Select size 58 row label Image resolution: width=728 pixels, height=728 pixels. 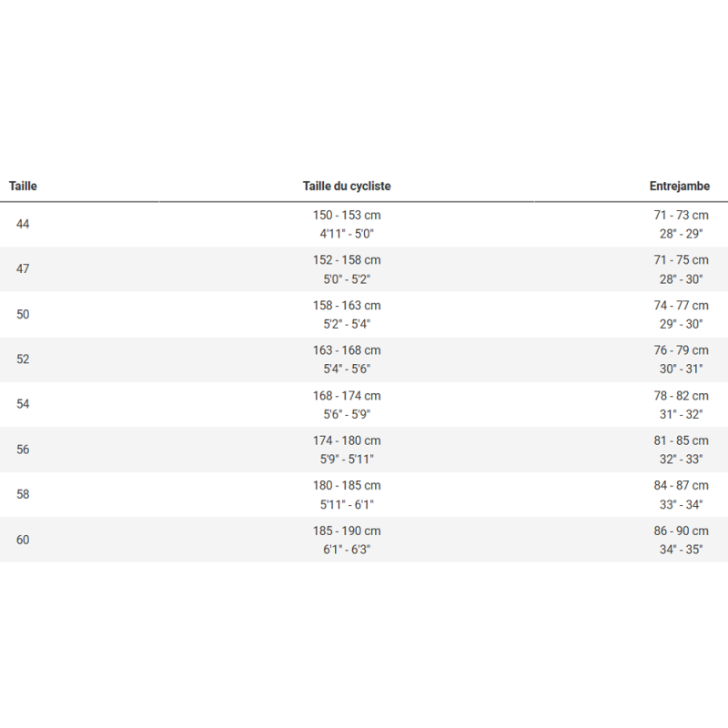[x=23, y=495]
